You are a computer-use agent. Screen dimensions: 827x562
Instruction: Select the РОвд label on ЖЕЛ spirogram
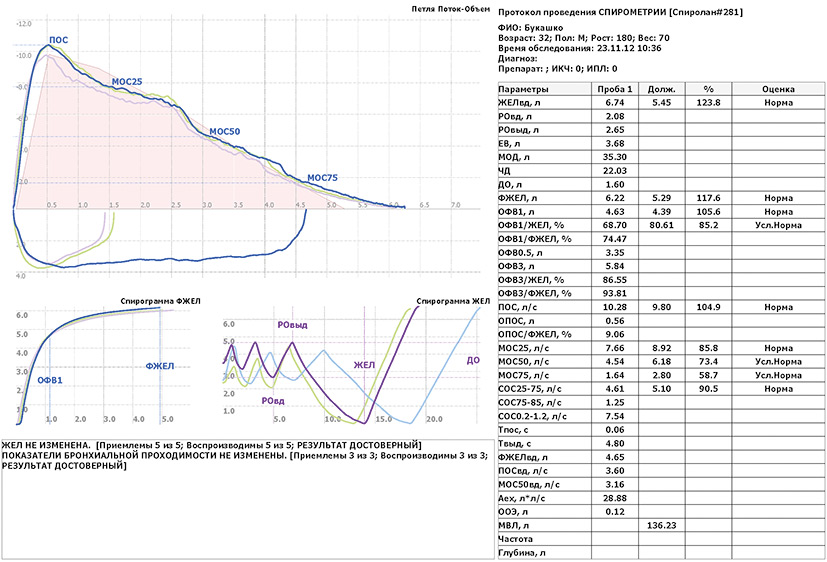[x=273, y=401]
